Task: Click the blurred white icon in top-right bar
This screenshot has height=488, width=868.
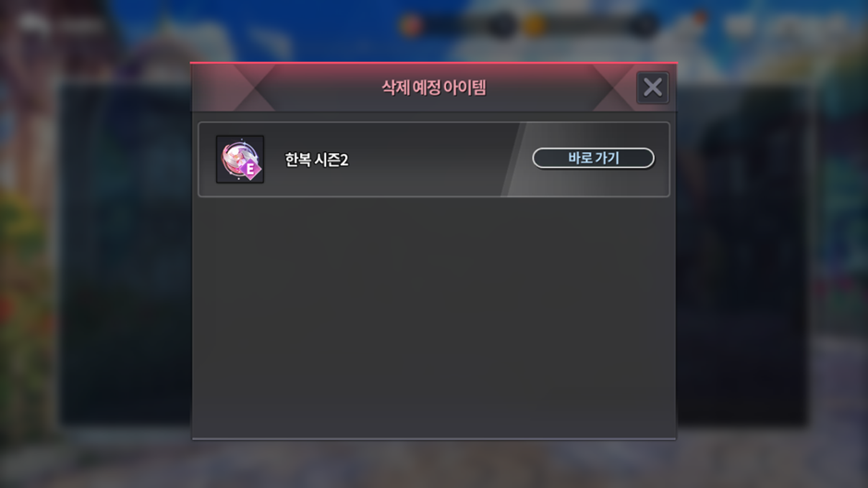Action: coord(740,26)
